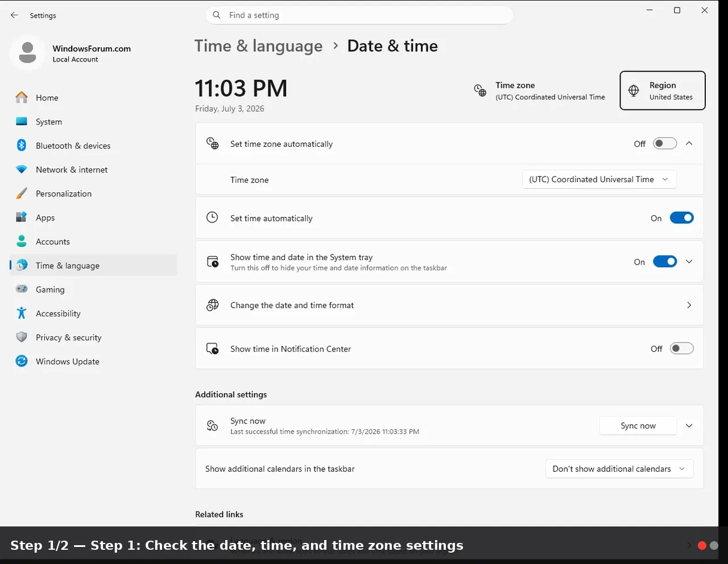Image resolution: width=728 pixels, height=564 pixels.
Task: Click the Sync now button
Action: [638, 426]
